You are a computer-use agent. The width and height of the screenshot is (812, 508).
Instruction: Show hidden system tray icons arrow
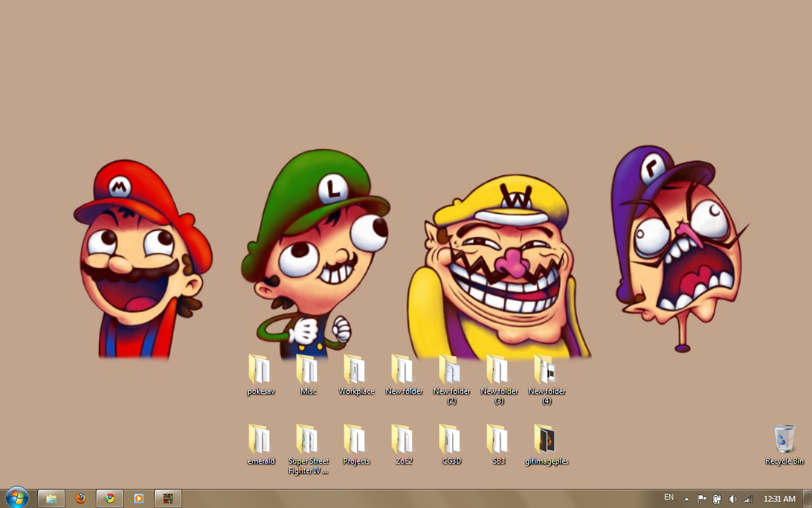pyautogui.click(x=686, y=499)
